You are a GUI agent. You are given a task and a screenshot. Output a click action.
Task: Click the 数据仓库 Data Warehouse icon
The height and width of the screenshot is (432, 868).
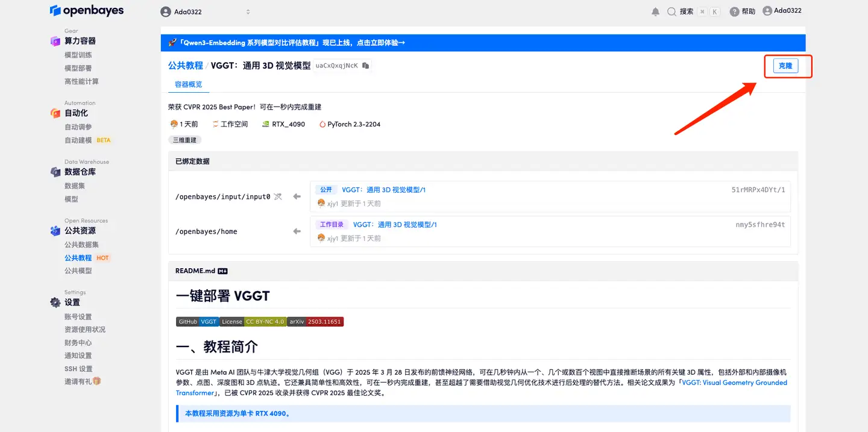click(55, 172)
